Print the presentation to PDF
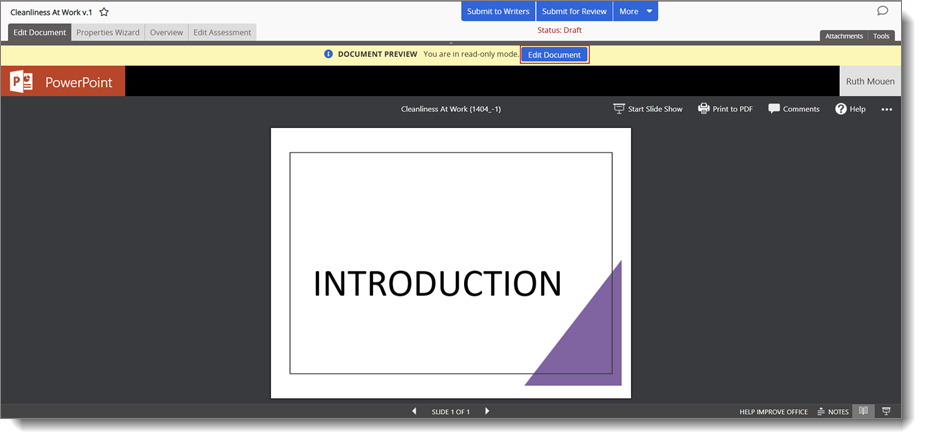The width and height of the screenshot is (925, 442). click(725, 109)
